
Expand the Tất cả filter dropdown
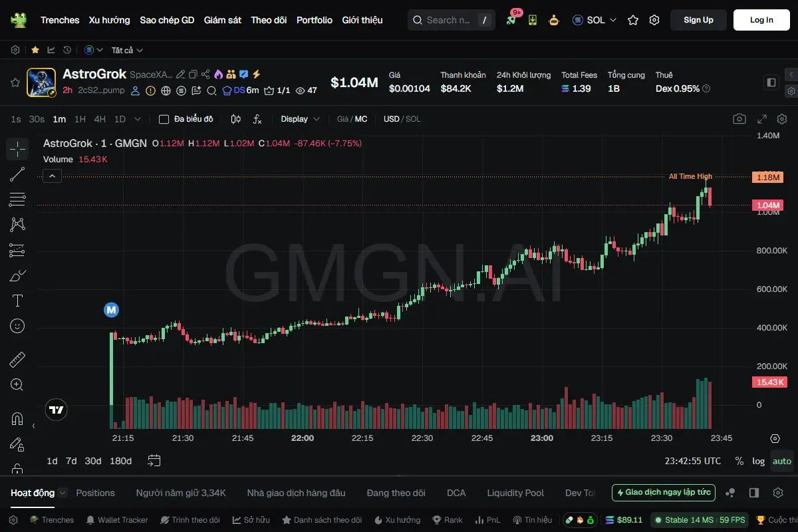127,50
